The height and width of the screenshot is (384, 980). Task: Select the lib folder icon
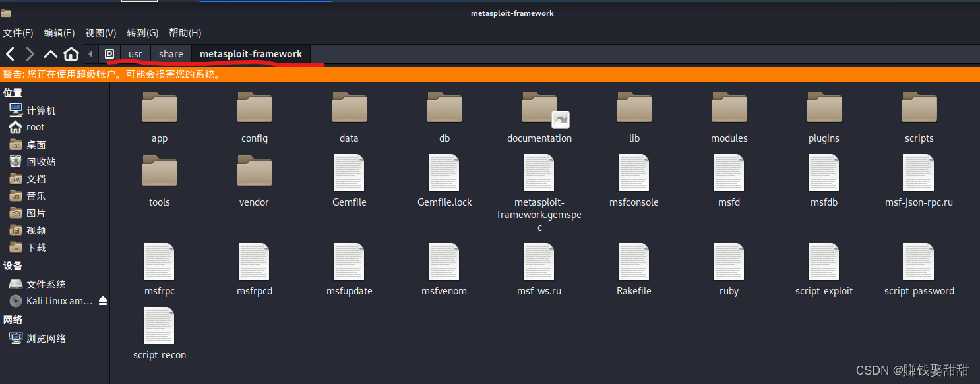tap(634, 107)
